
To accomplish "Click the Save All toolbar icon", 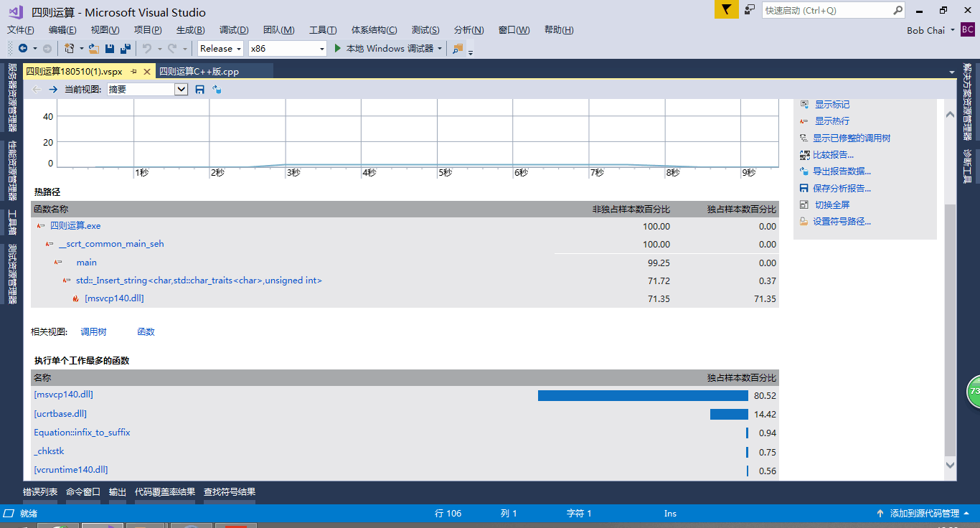I will point(126,49).
